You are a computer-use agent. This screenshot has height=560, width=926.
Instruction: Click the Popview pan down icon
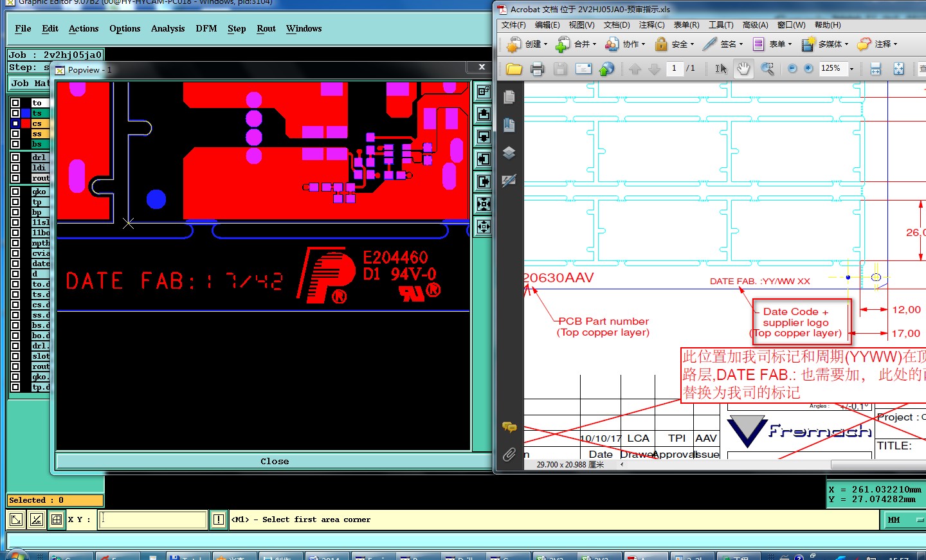pos(483,137)
